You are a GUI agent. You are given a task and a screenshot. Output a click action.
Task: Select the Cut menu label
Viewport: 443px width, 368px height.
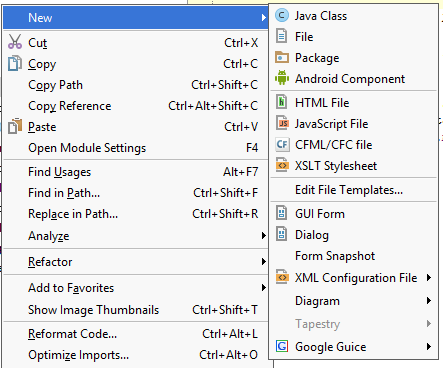38,43
